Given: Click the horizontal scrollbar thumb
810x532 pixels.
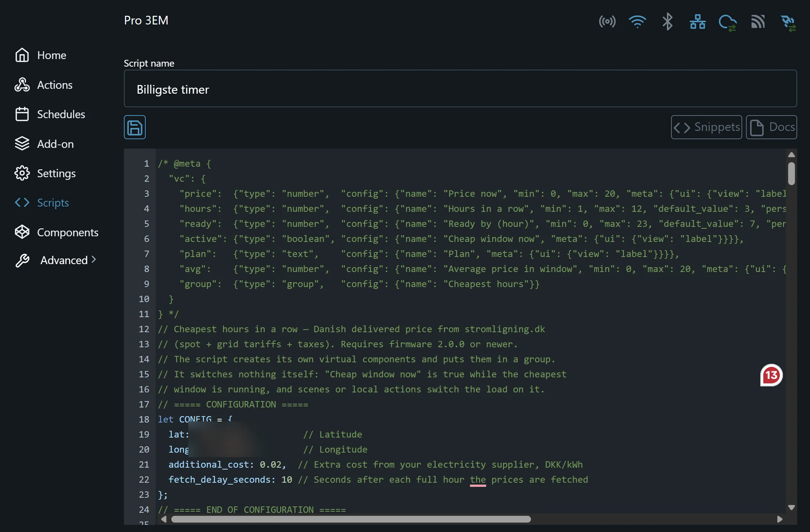Looking at the screenshot, I should click(351, 519).
